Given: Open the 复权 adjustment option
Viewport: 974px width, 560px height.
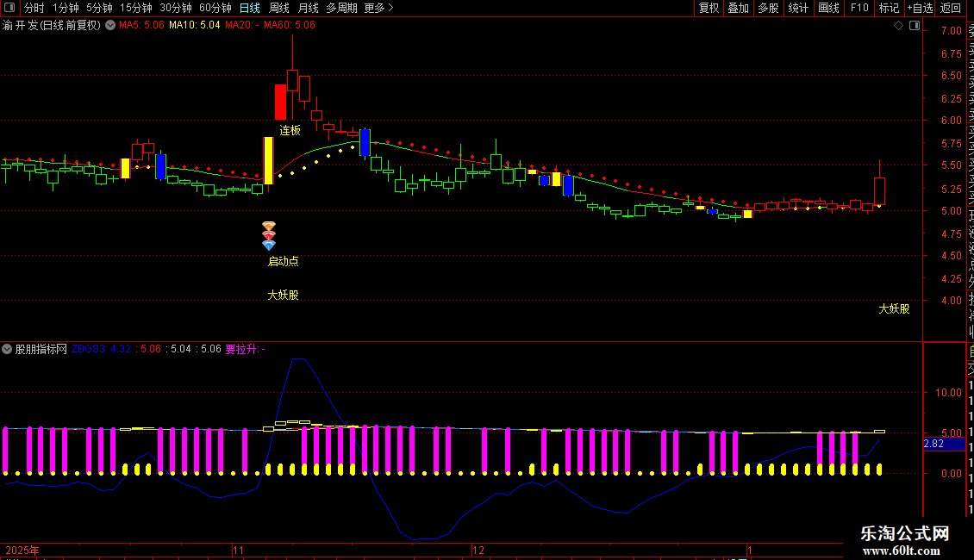Looking at the screenshot, I should coord(709,8).
